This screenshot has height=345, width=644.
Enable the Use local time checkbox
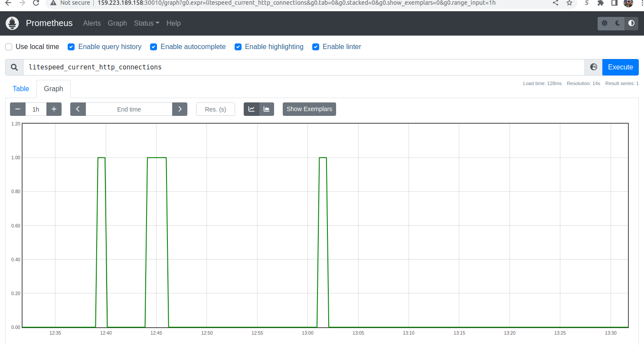click(x=9, y=47)
